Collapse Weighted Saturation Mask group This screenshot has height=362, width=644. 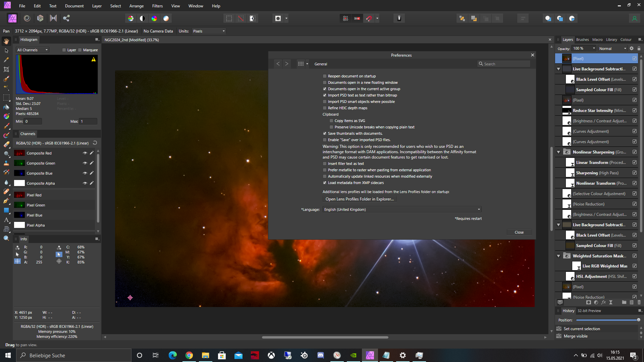558,256
